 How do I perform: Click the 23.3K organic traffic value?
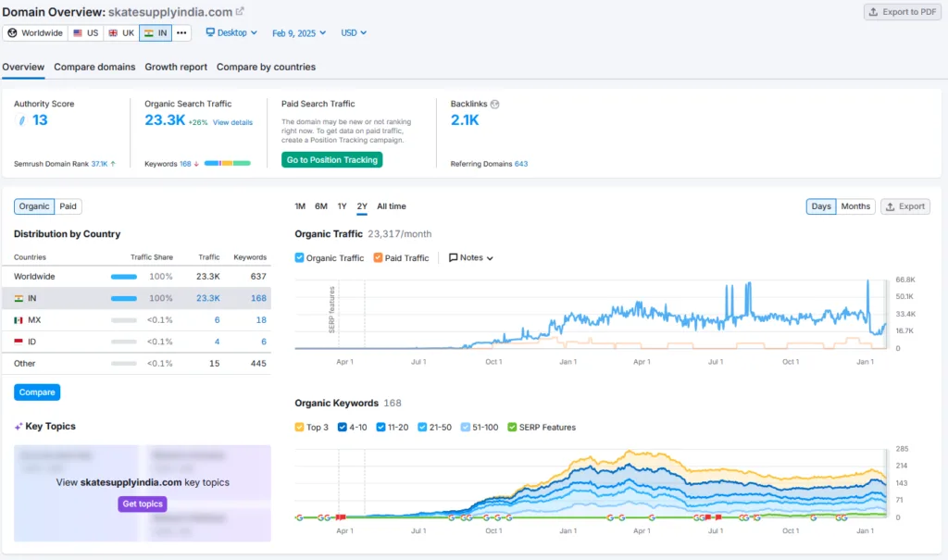click(x=165, y=120)
